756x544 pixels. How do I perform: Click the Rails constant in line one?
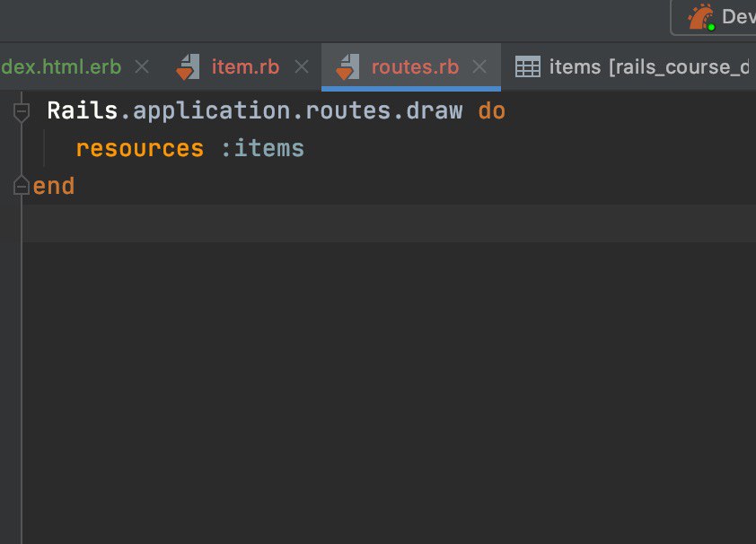pos(83,110)
